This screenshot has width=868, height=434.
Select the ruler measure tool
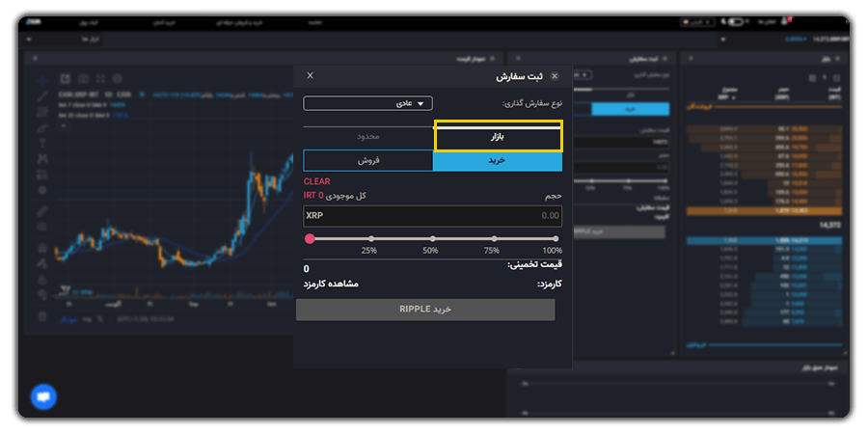click(42, 211)
